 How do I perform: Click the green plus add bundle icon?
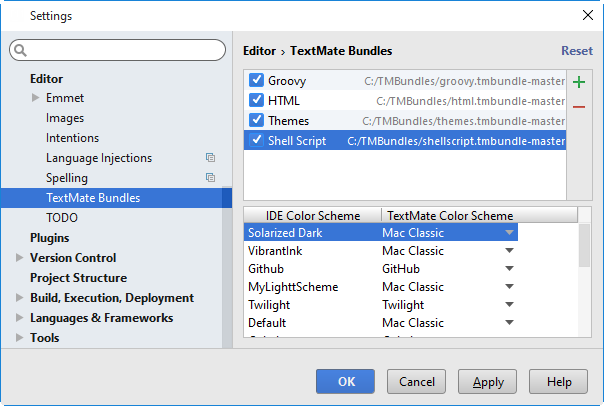[579, 85]
